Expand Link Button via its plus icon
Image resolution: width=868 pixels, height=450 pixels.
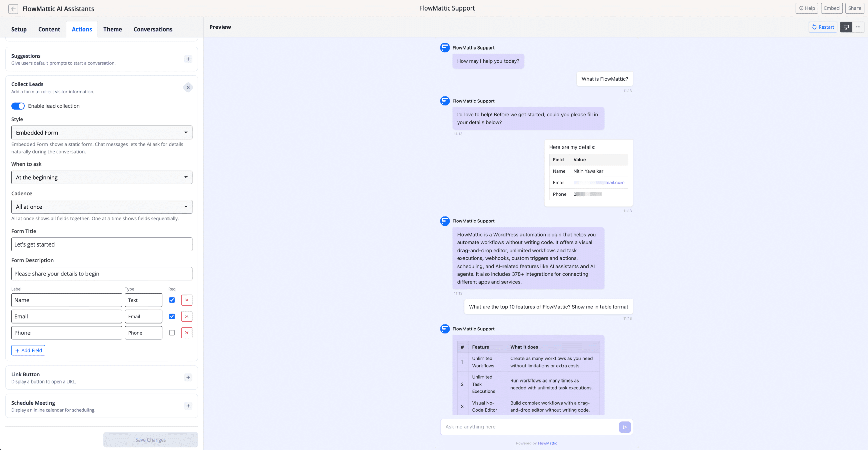click(x=188, y=377)
